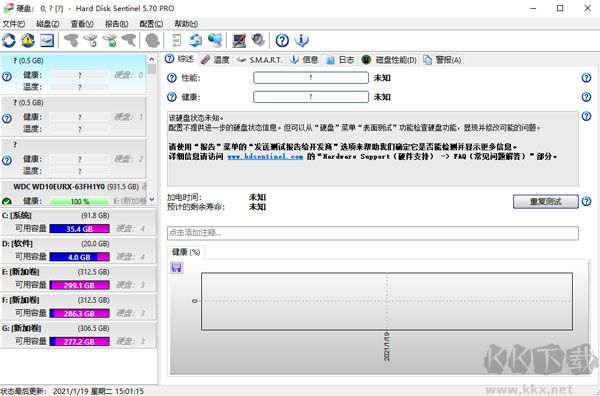Click status bar text 状态最后更新
This screenshot has height=396, width=600.
click(23, 391)
